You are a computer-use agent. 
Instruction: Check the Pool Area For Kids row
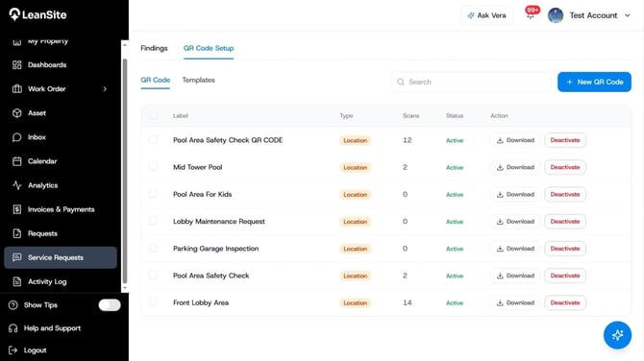coord(153,194)
